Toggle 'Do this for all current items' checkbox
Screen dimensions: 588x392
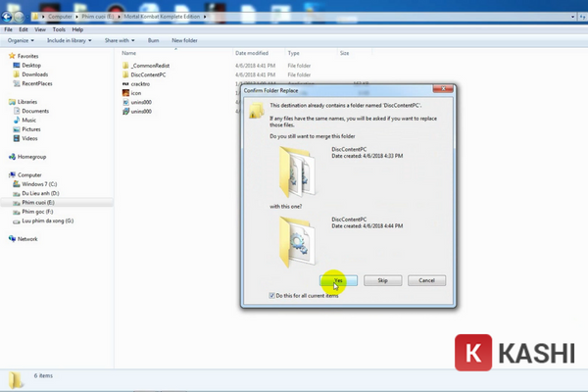coord(272,296)
